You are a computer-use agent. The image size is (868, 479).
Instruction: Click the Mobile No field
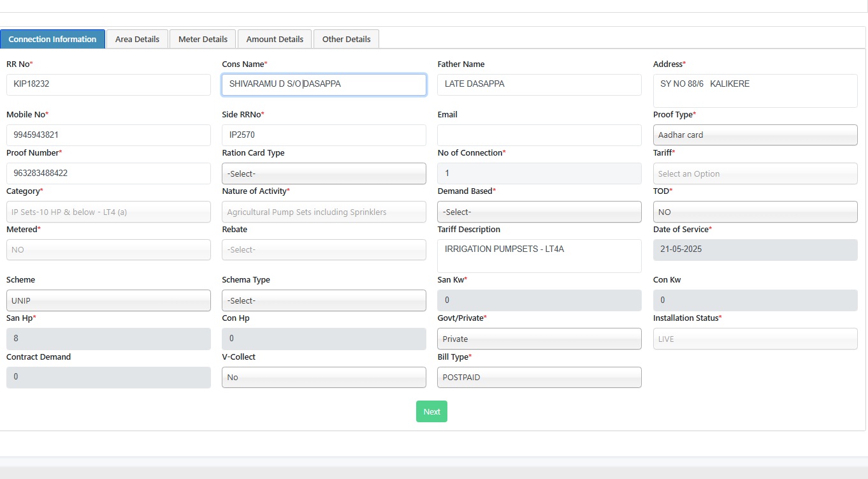tap(108, 135)
